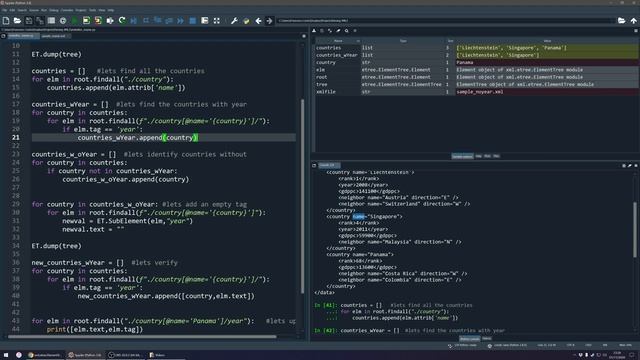Open the Tools menu
Viewport: 640px width, 360px height.
point(92,10)
